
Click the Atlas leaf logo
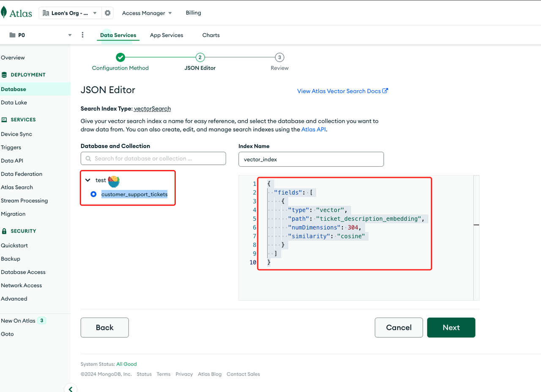[4, 13]
